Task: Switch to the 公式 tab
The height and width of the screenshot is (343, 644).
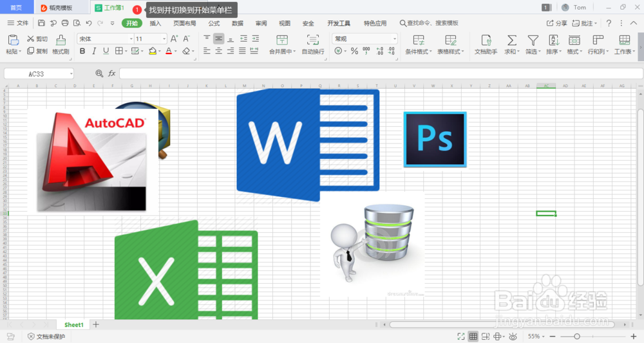Action: click(x=214, y=23)
